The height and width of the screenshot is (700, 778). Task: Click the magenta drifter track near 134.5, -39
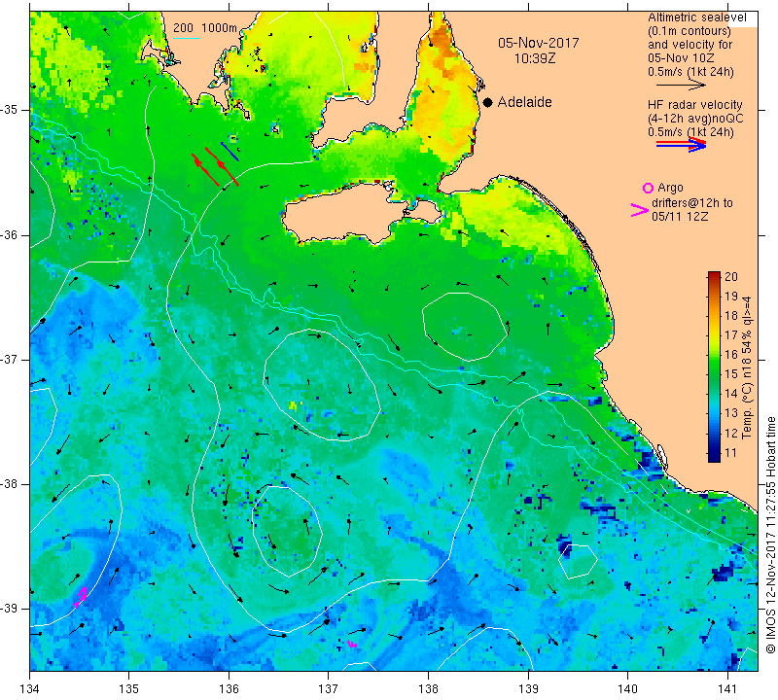click(x=81, y=596)
